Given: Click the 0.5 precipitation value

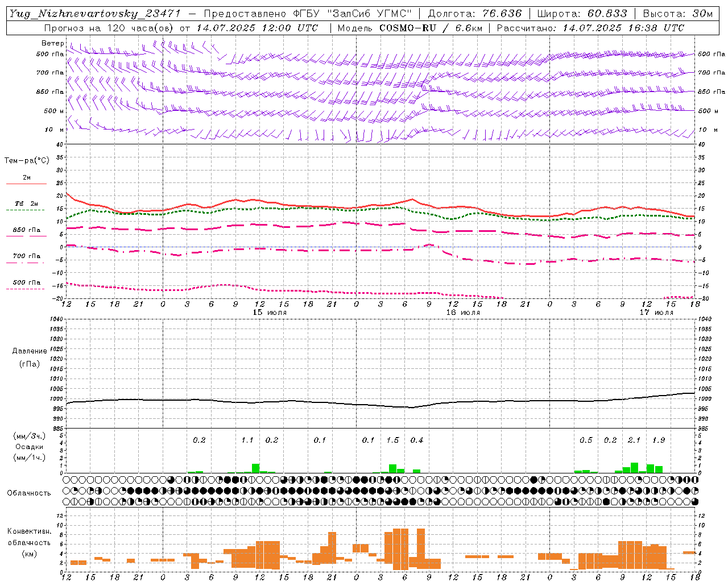Looking at the screenshot, I should 586,440.
